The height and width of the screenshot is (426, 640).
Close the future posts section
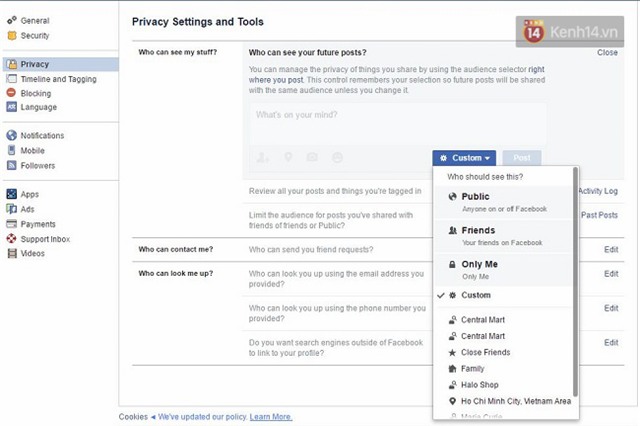[607, 52]
